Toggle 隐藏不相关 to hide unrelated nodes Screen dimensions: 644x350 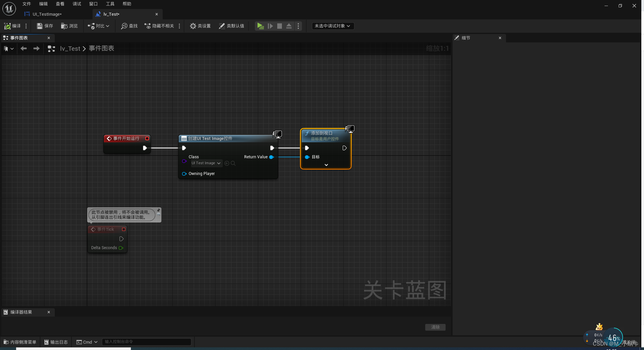160,26
